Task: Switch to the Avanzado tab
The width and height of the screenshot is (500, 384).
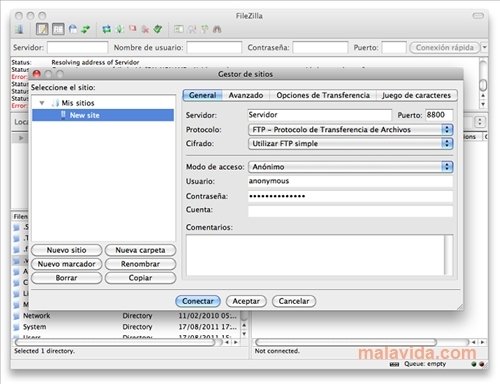Action: point(246,95)
